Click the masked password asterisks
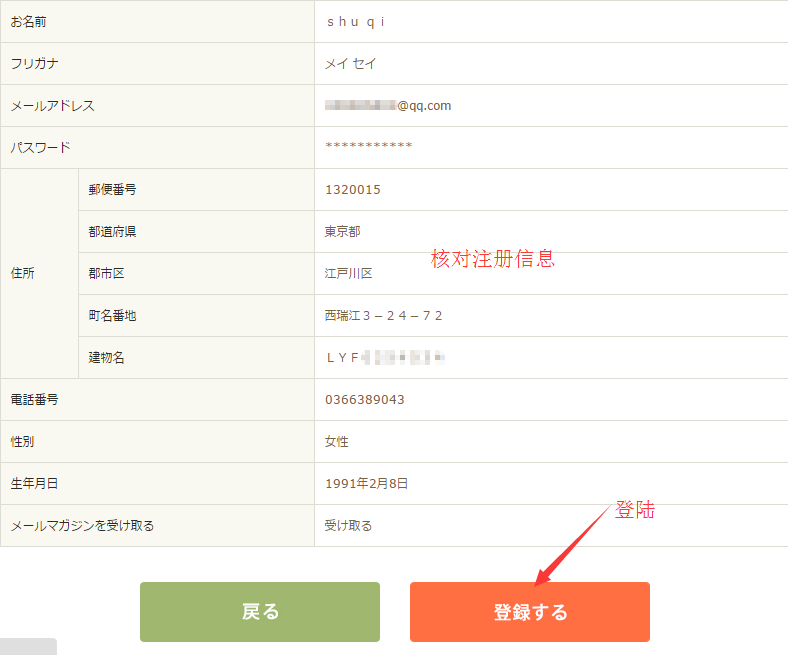Viewport: 788px width, 655px height. click(368, 148)
